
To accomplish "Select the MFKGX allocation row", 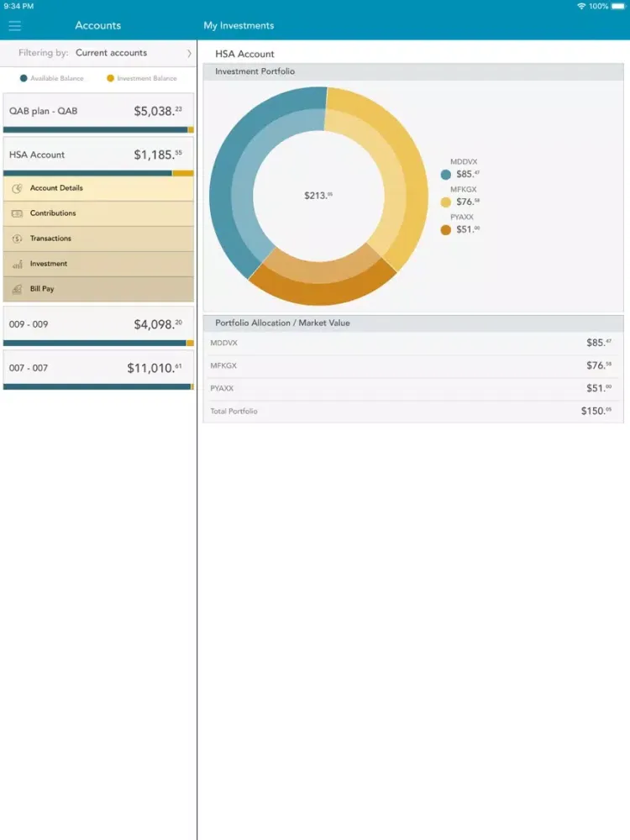I will (x=413, y=366).
